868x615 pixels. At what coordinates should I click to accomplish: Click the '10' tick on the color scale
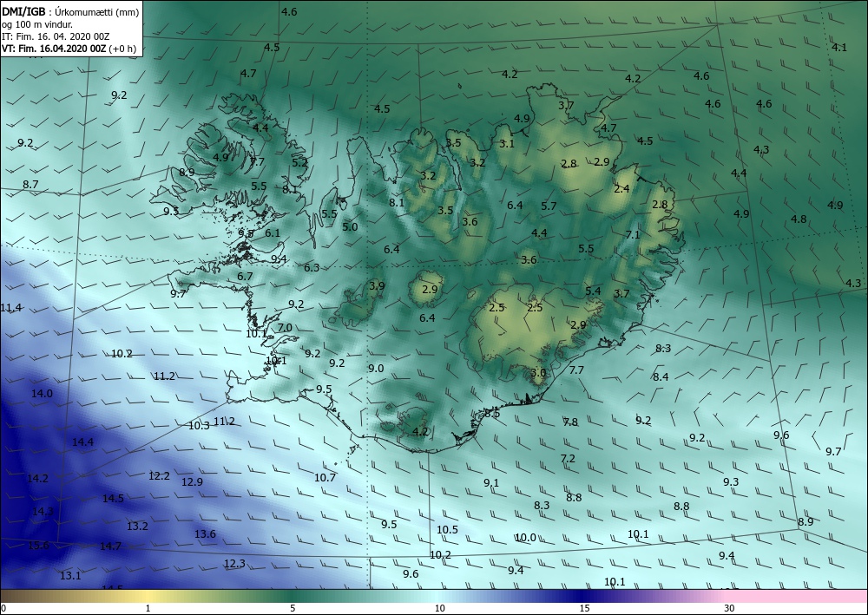[x=439, y=608]
